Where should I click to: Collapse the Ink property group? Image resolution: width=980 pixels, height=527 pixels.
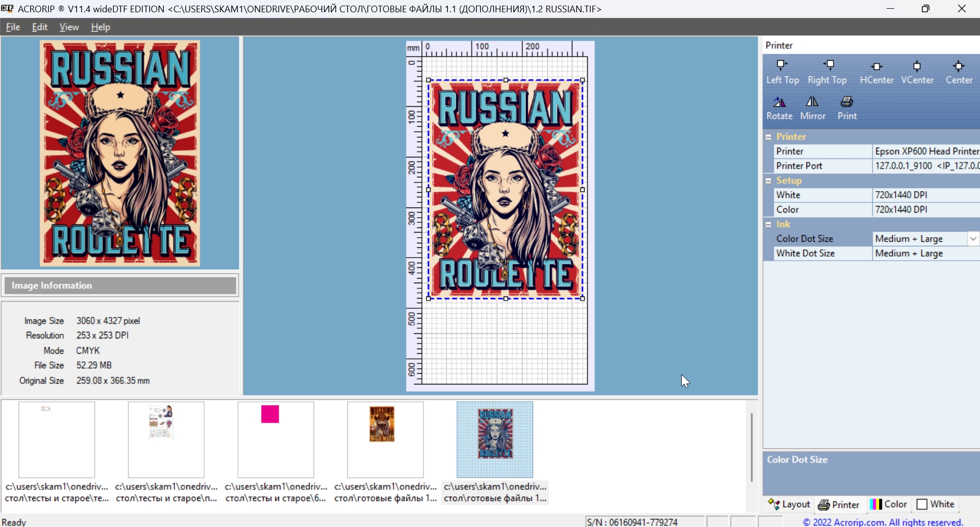(769, 224)
